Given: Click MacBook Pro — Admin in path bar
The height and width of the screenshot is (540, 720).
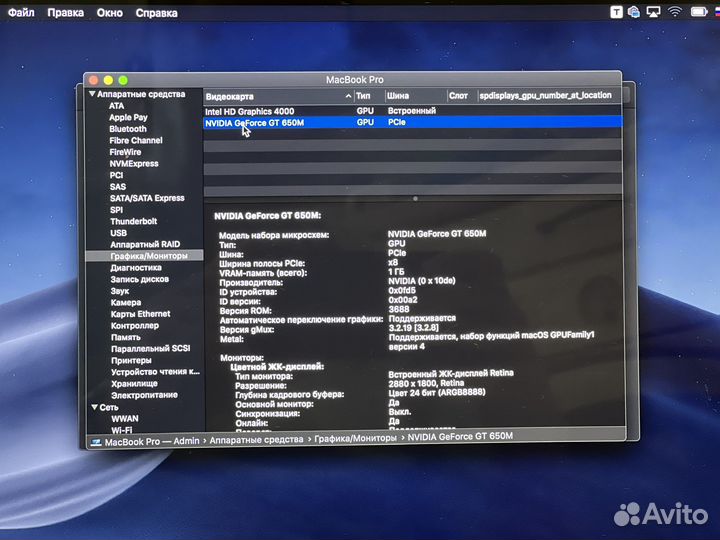Looking at the screenshot, I should pyautogui.click(x=152, y=441).
